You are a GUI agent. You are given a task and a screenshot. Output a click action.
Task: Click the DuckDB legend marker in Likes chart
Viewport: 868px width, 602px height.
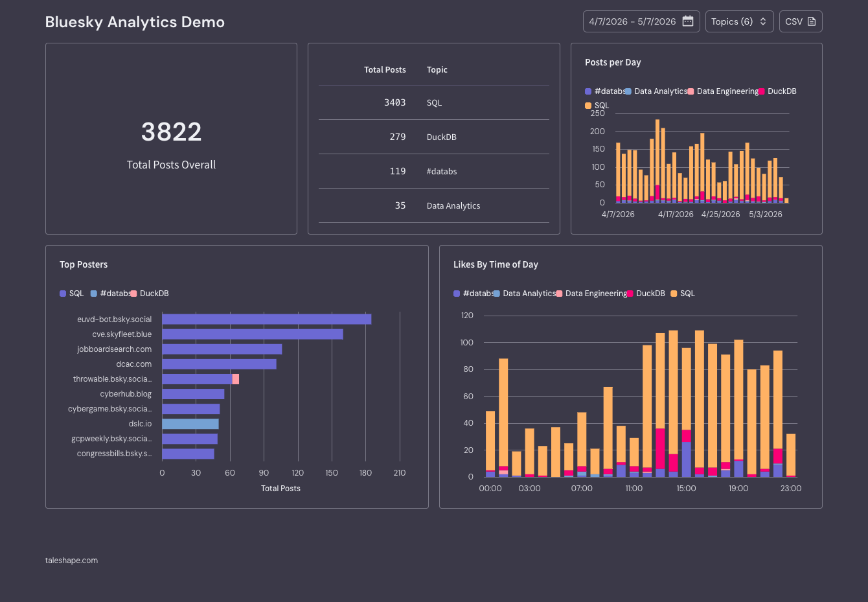point(630,294)
